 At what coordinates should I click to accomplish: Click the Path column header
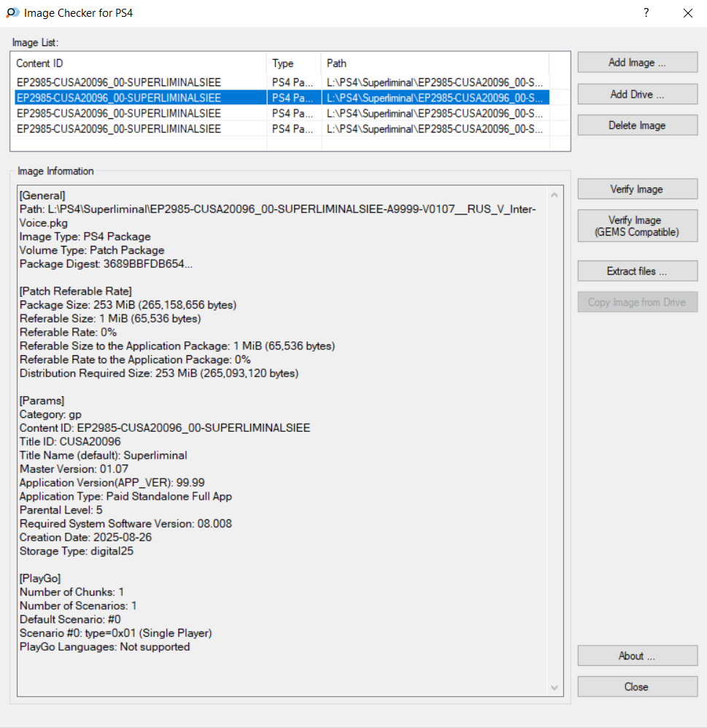[x=434, y=63]
